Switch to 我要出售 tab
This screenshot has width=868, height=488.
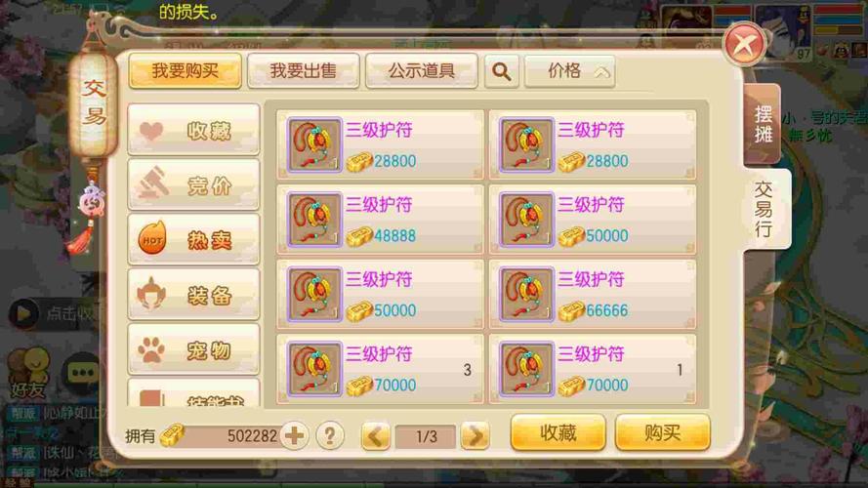coord(304,71)
